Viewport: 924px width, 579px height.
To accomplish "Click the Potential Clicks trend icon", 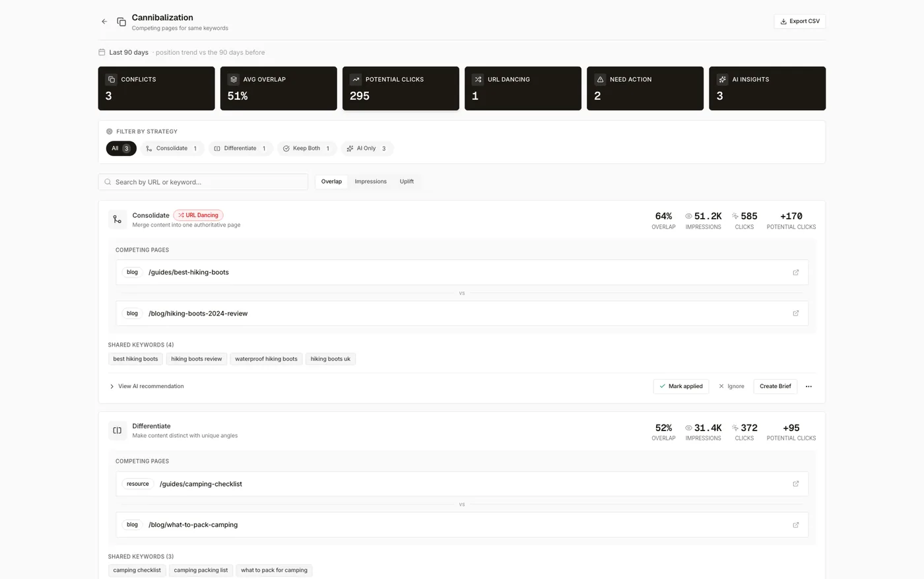I will (356, 79).
